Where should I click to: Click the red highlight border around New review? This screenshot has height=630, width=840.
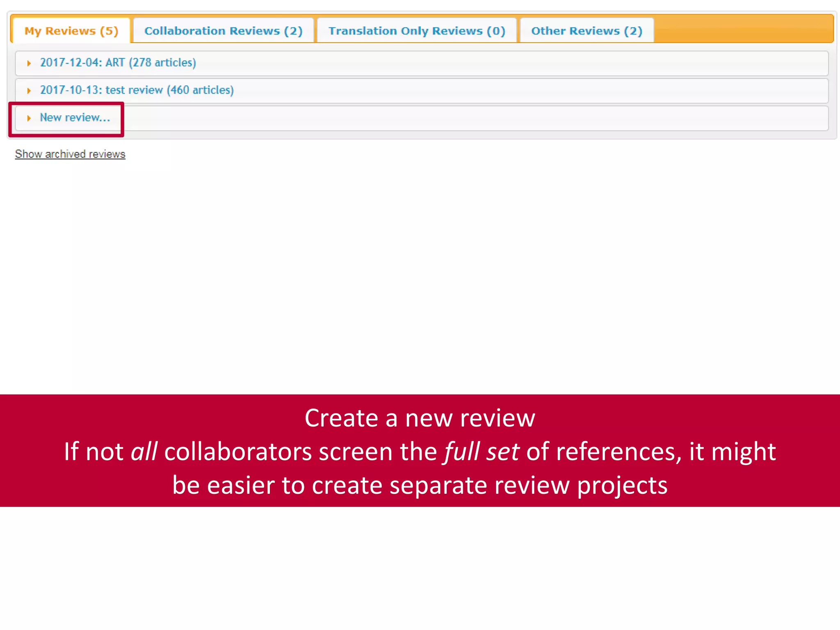pos(66,135)
